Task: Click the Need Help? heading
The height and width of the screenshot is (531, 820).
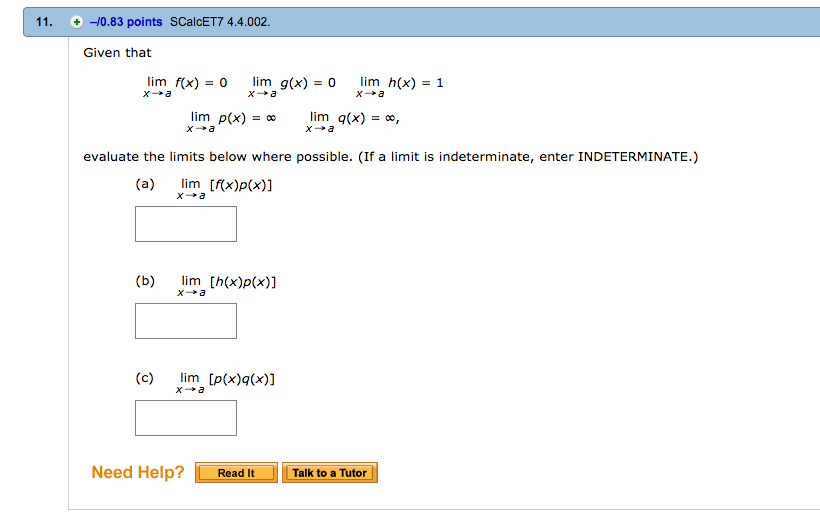Action: [x=138, y=472]
